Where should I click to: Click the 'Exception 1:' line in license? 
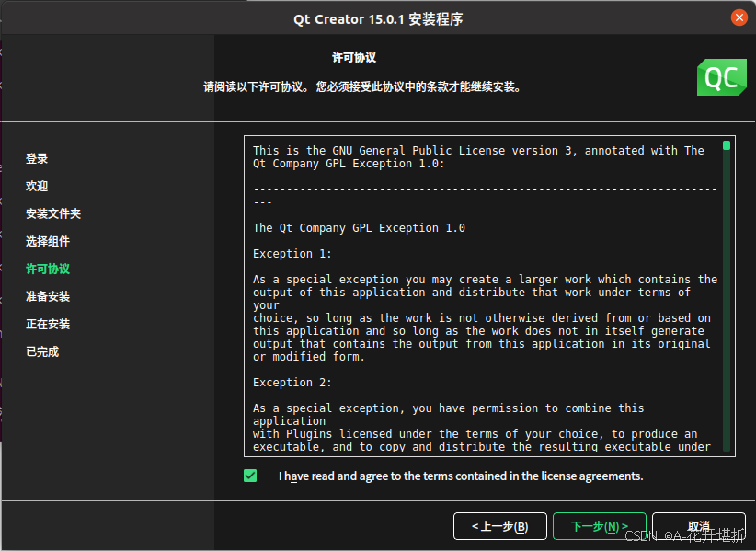292,254
